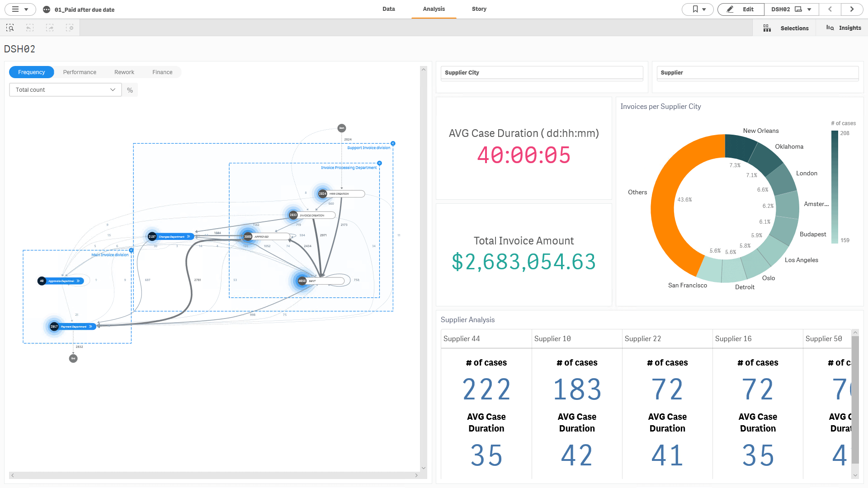Viewport: 868px width, 488px height.
Task: Click the step back selection icon
Action: (30, 28)
